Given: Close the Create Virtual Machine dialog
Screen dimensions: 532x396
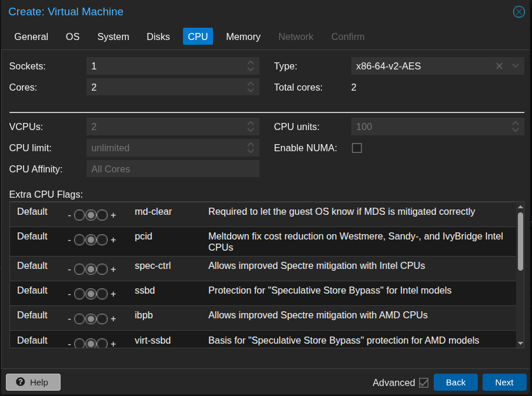Looking at the screenshot, I should (x=518, y=12).
